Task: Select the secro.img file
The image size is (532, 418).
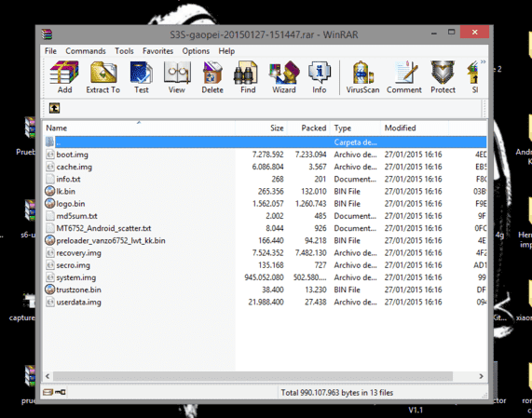Action: 266,265
